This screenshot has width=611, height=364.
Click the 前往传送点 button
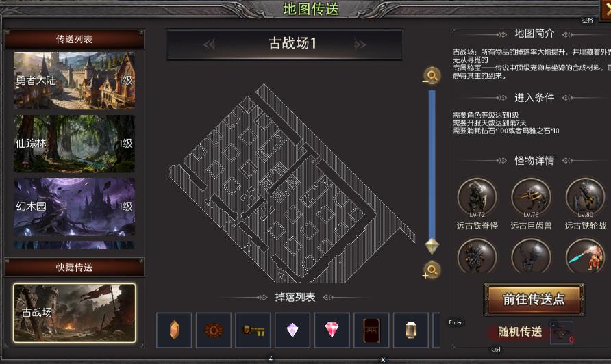pos(534,300)
